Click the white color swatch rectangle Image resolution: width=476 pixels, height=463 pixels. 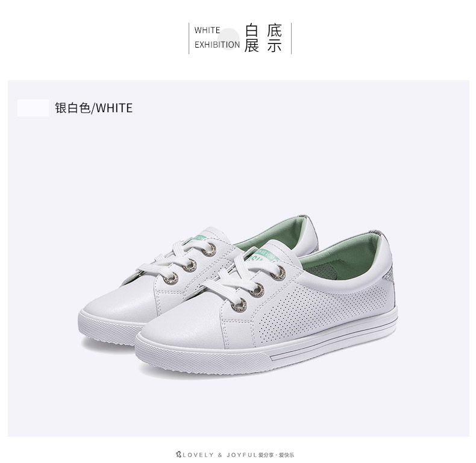tap(33, 108)
